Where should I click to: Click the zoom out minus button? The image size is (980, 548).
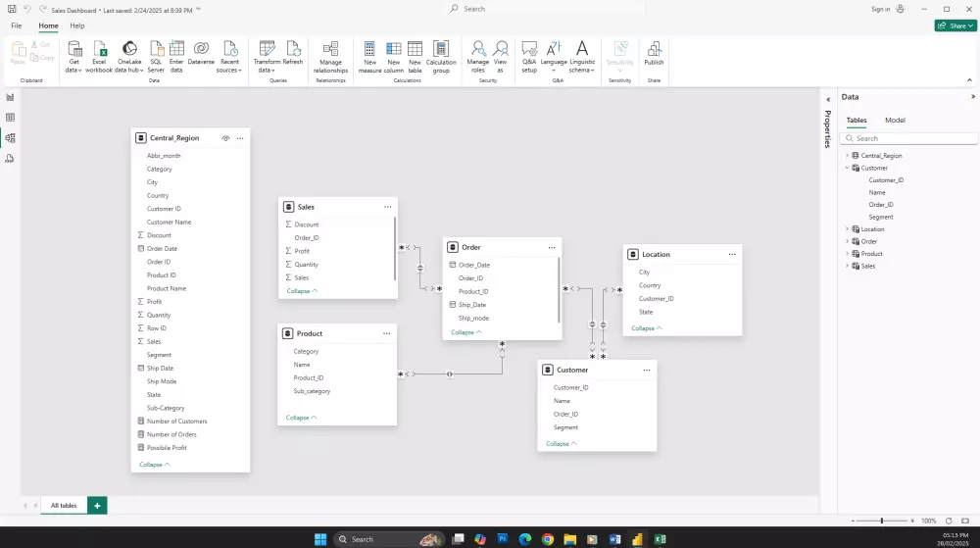tap(853, 521)
